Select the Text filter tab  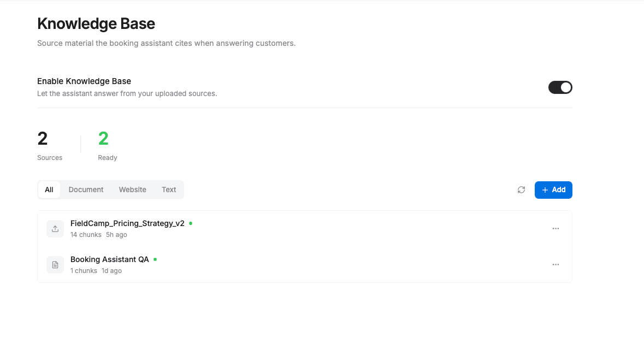(x=169, y=189)
